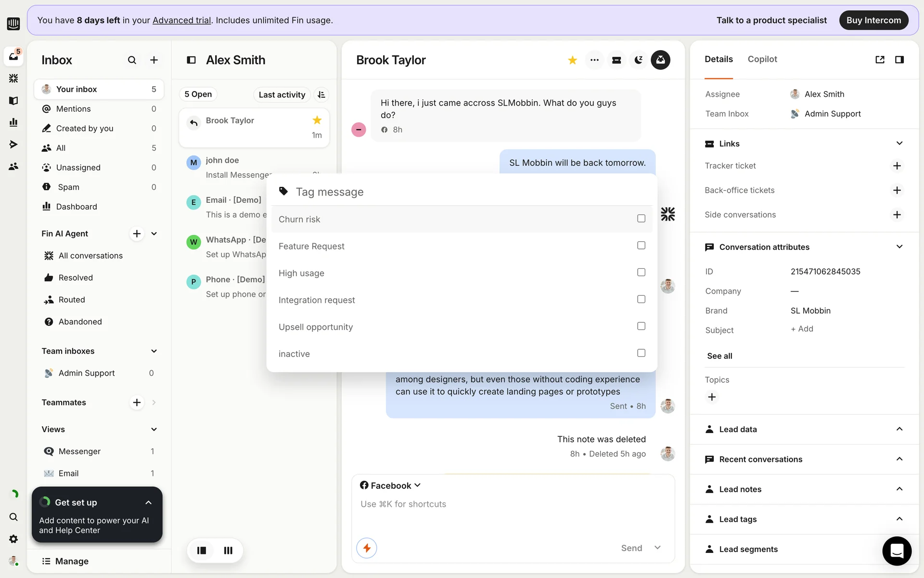Image resolution: width=924 pixels, height=578 pixels.
Task: Check the Churn risk tag checkbox
Action: tap(641, 219)
